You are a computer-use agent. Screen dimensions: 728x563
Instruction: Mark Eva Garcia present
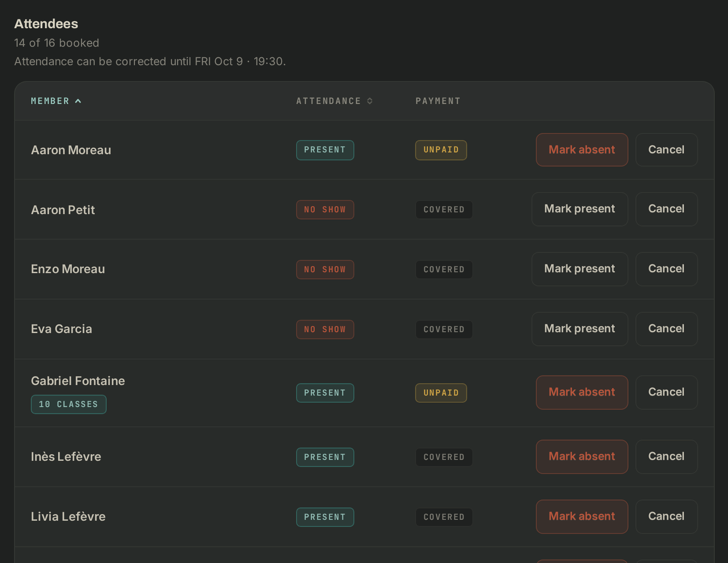(x=580, y=329)
